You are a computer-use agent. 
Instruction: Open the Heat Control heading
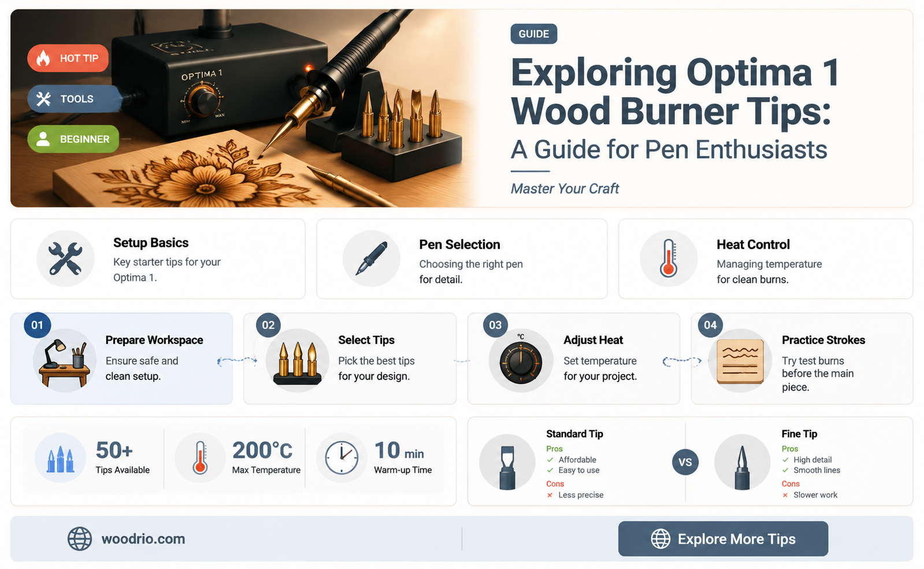pos(754,245)
